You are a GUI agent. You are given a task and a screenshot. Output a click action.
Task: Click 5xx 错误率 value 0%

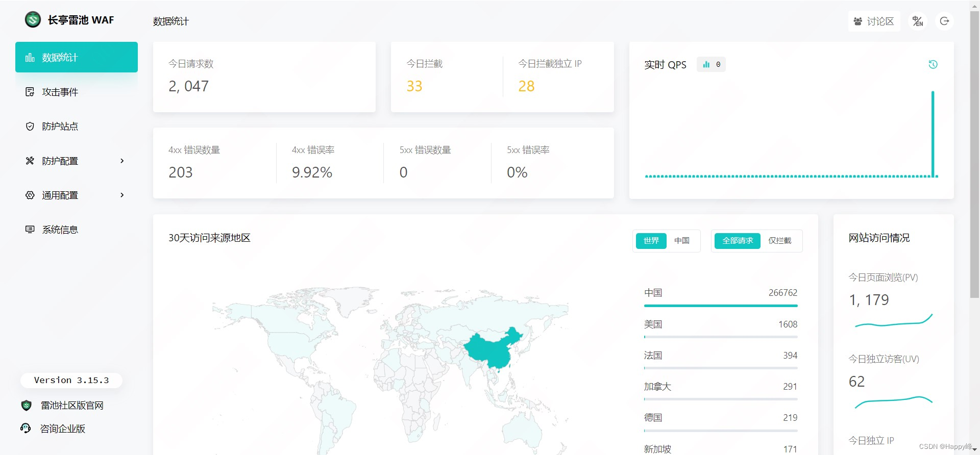(x=517, y=172)
